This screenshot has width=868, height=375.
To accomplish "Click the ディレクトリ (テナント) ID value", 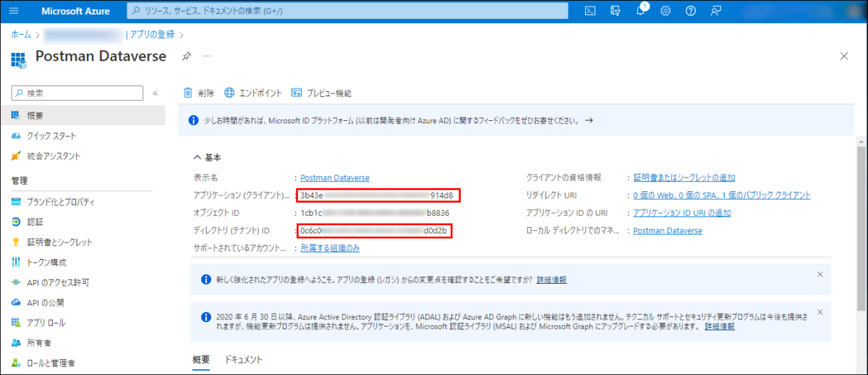I will pos(374,231).
